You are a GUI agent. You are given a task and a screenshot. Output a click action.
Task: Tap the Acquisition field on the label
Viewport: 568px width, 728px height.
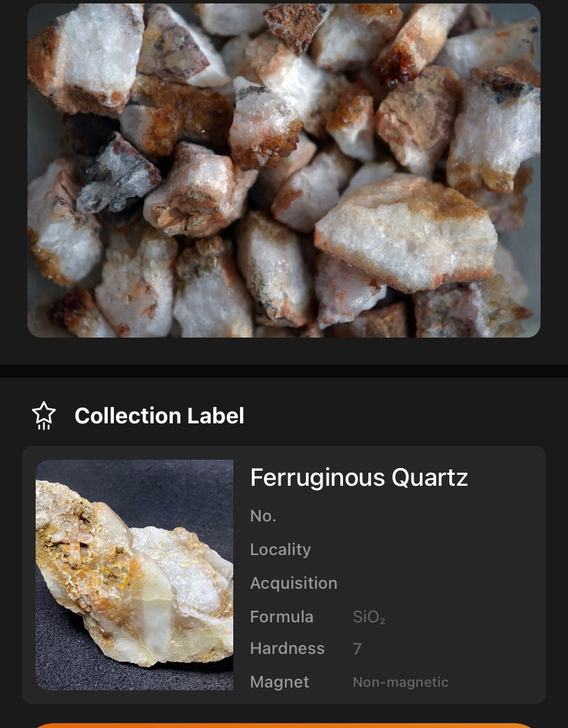pos(294,583)
